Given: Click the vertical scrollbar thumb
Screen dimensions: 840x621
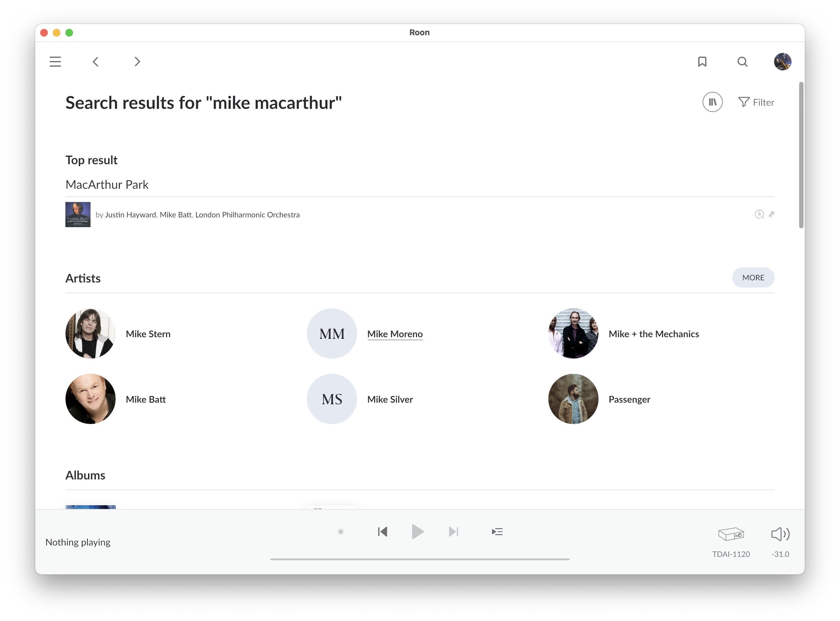Looking at the screenshot, I should [801, 155].
